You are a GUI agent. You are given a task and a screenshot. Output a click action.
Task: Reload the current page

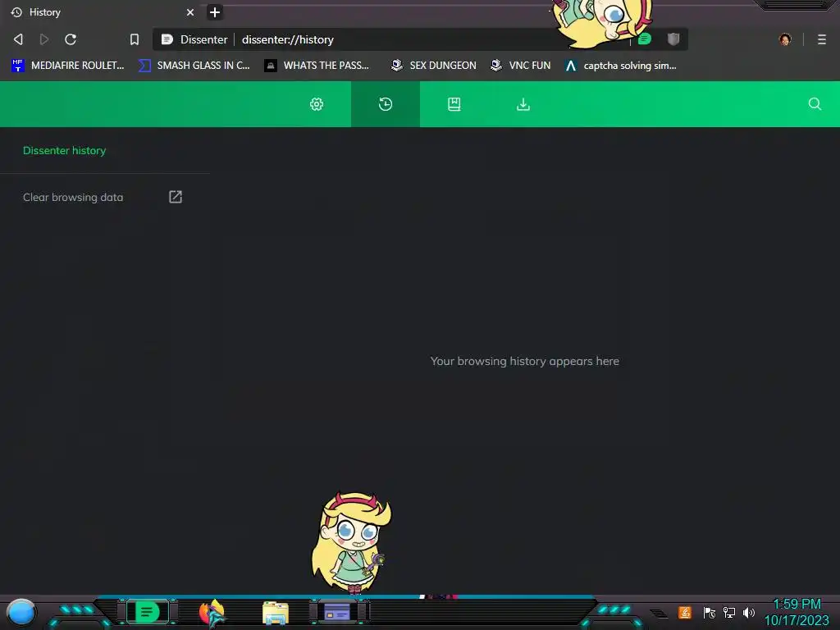pos(71,39)
